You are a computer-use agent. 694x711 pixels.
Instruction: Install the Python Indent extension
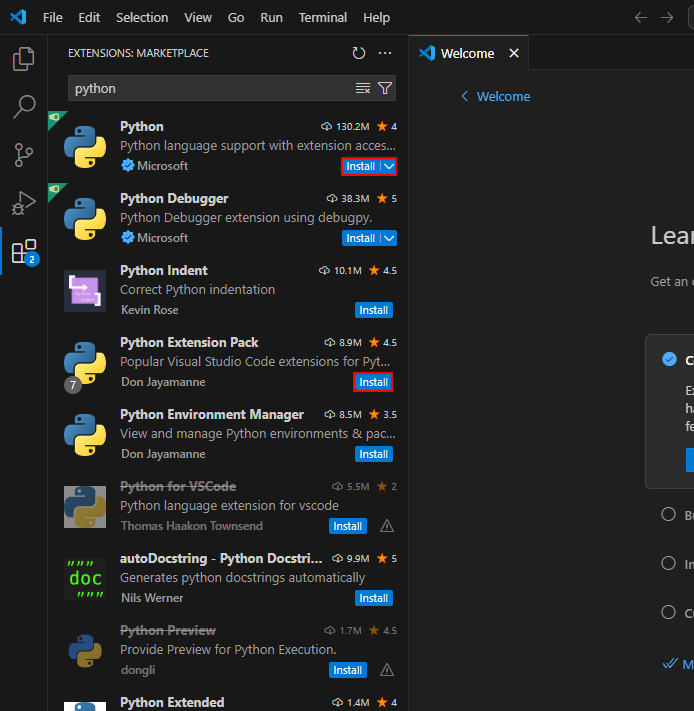point(374,310)
